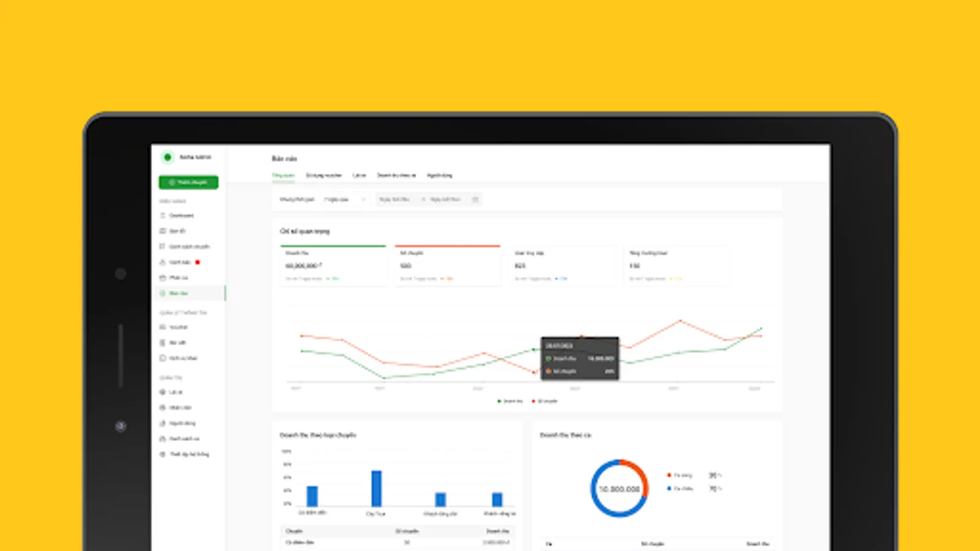Open the time period dropdown
The image size is (980, 551).
coord(344,200)
